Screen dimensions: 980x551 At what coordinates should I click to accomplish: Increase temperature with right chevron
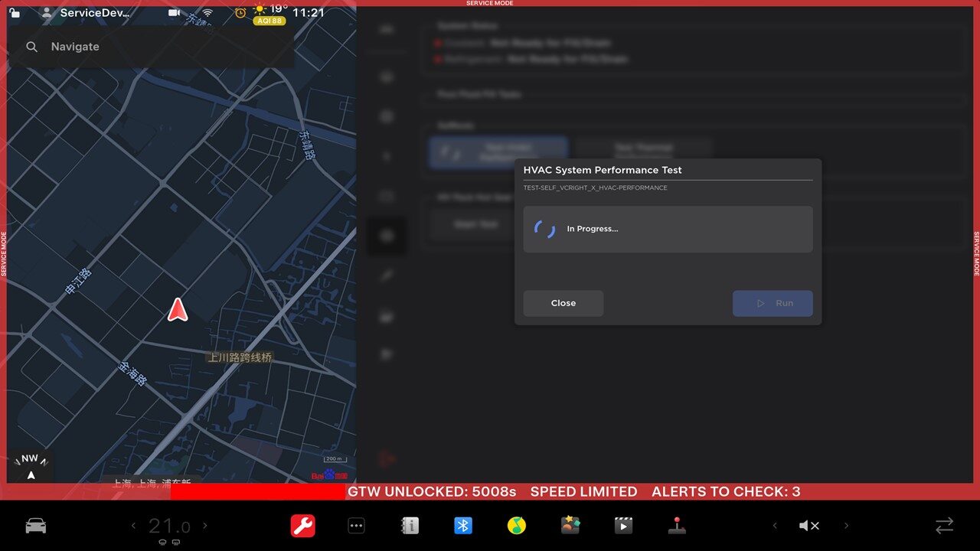coord(205,526)
